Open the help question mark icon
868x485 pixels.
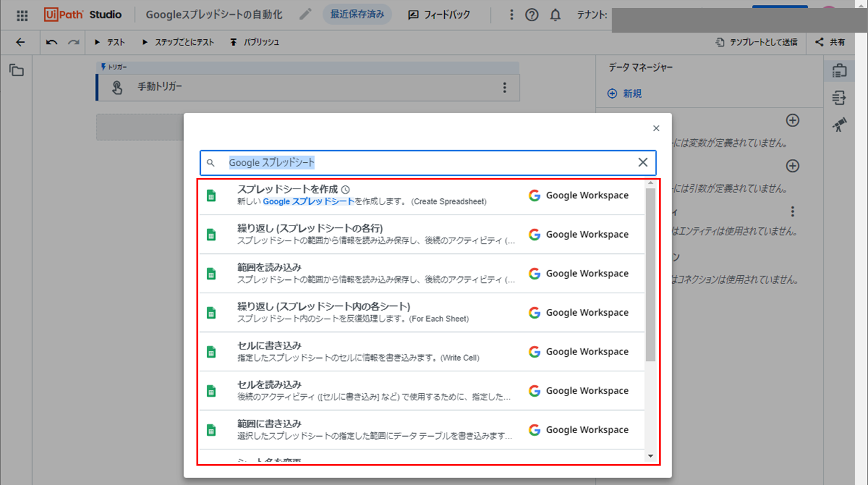pyautogui.click(x=532, y=15)
